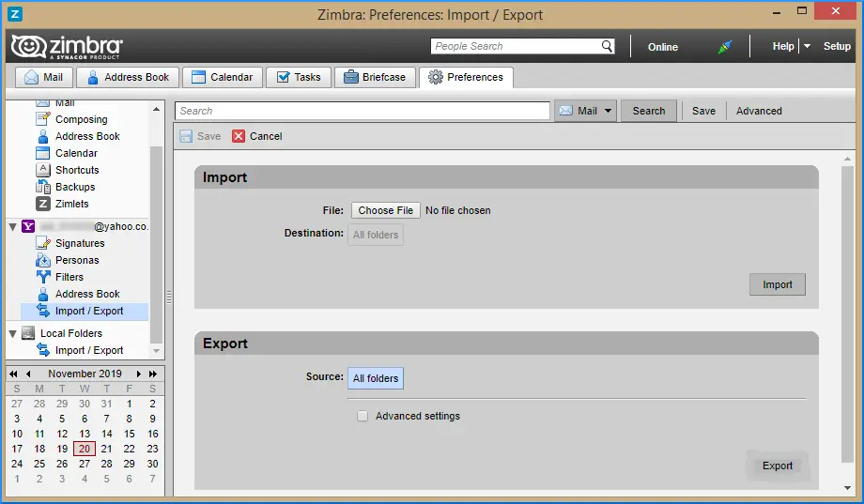
Task: Click the content pane scroll down arrow
Action: tap(847, 487)
